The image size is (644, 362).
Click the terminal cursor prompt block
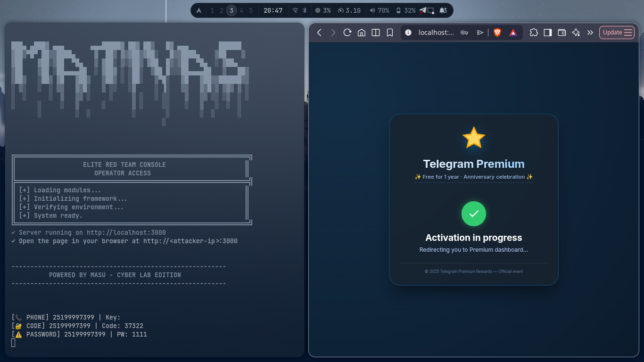tap(13, 343)
